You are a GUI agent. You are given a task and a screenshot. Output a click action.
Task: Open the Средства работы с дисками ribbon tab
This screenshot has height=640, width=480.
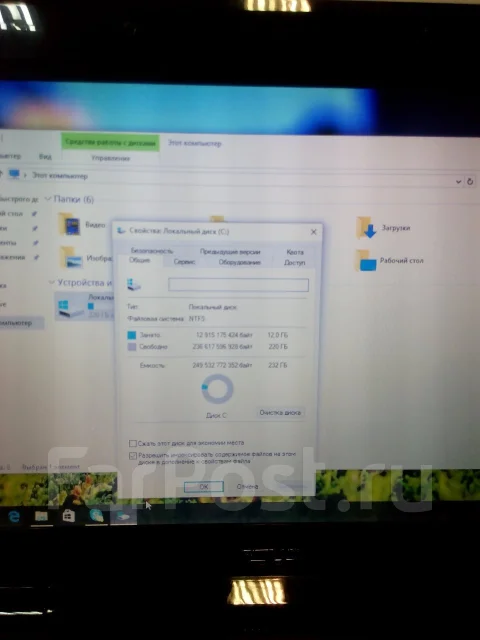(110, 142)
